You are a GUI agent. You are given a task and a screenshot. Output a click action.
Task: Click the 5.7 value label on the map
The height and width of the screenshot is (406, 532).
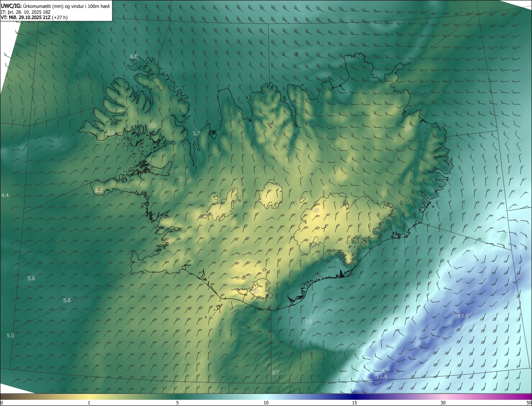[197, 133]
